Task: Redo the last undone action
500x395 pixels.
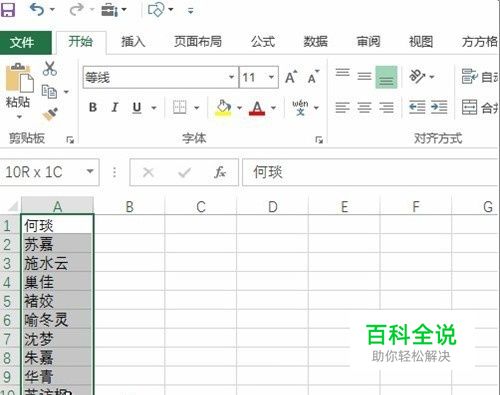Action: pos(76,9)
